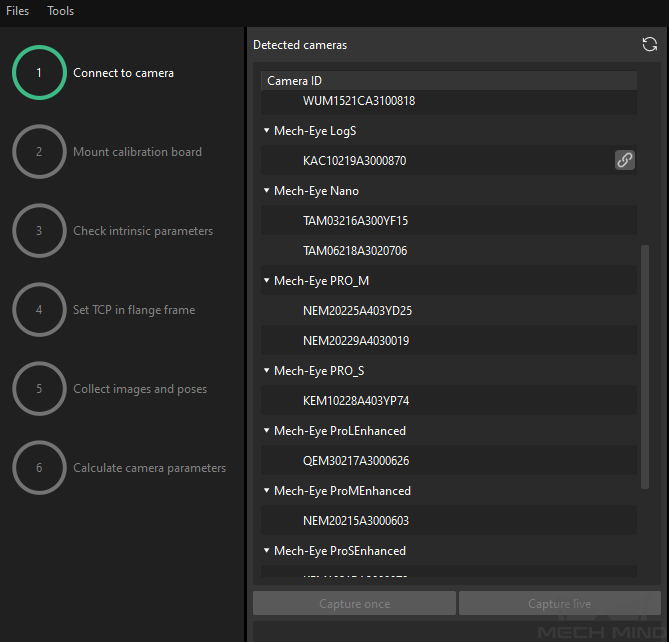
Task: Select camera NEM20229A4030019
Action: click(449, 340)
